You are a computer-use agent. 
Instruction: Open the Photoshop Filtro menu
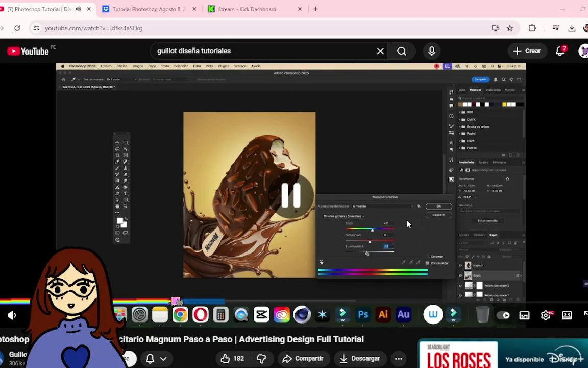point(197,66)
